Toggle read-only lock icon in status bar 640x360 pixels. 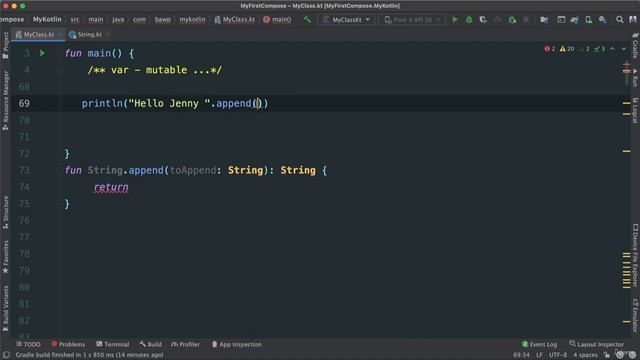607,355
